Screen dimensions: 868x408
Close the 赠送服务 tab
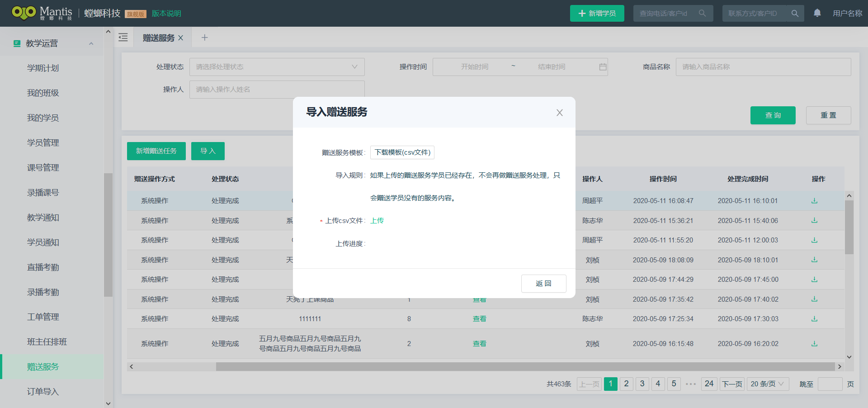pyautogui.click(x=181, y=38)
